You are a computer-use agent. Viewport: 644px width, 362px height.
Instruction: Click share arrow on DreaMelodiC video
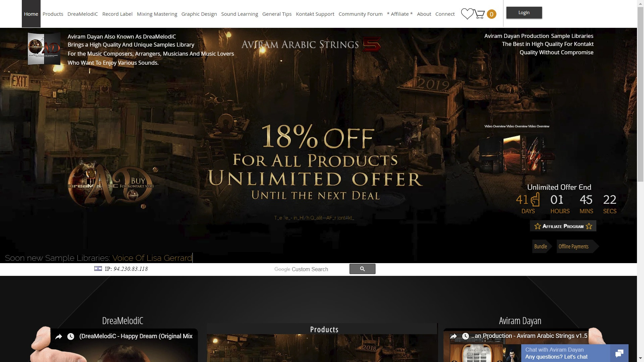click(59, 337)
